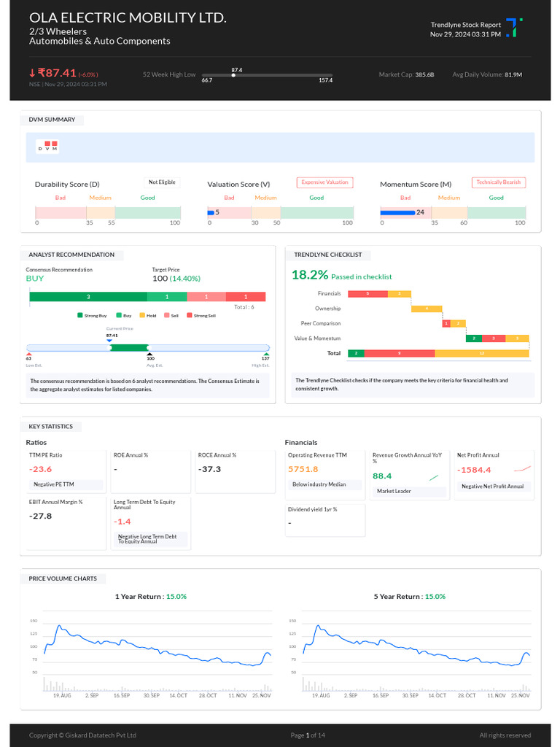Click the DVM score indicator icon

pyautogui.click(x=47, y=146)
